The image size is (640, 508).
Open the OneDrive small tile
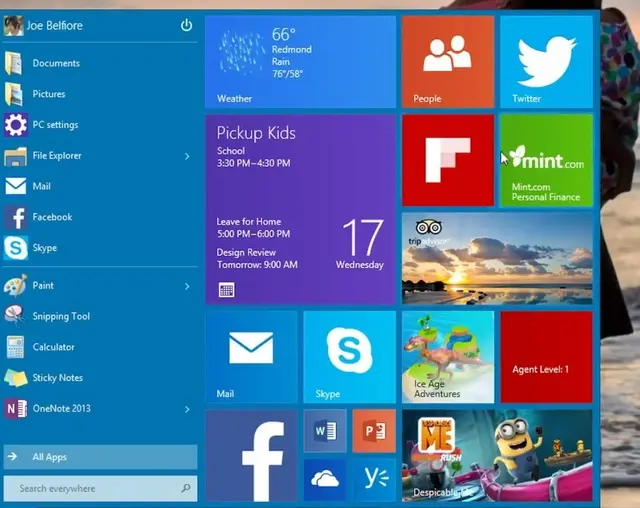click(x=325, y=480)
